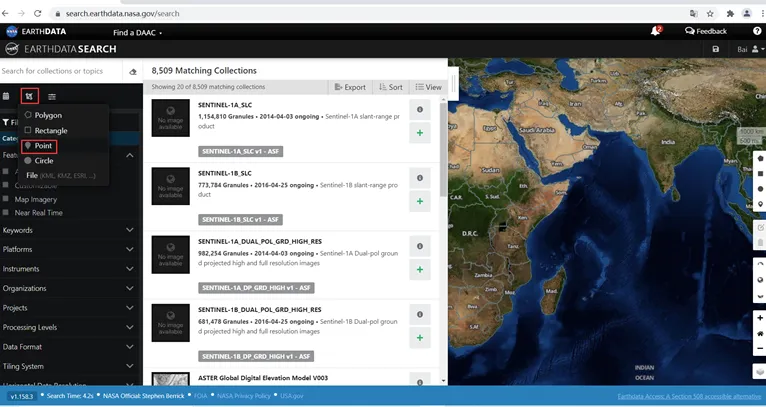Zoom out on the map

pyautogui.click(x=760, y=348)
